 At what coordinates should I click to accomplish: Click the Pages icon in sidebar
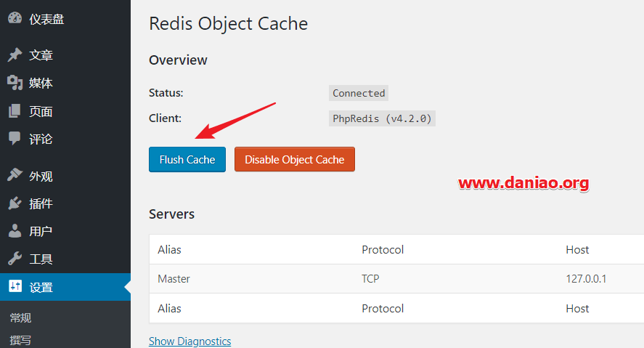pos(15,111)
